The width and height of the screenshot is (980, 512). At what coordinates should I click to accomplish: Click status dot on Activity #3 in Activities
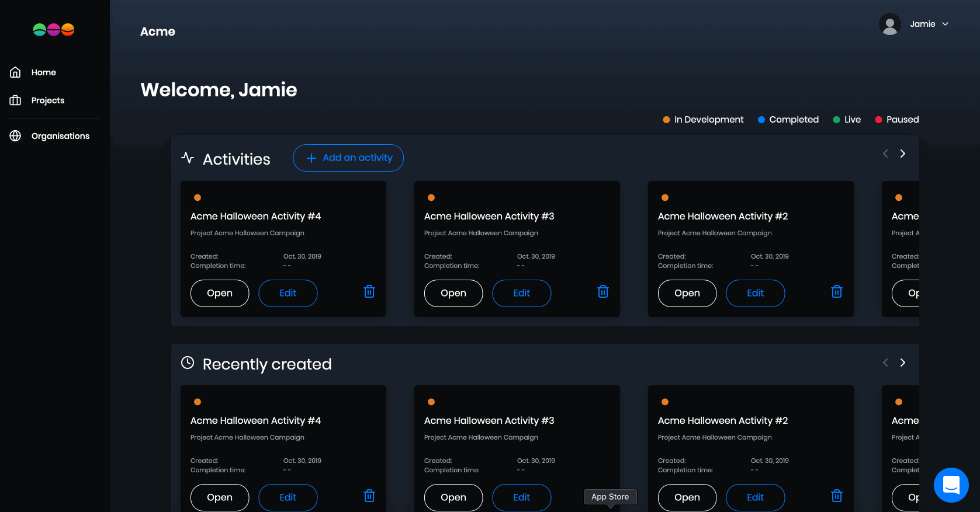(431, 197)
